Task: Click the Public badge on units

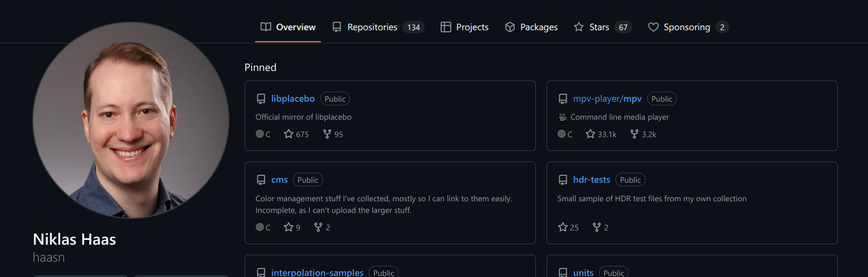Action: pos(614,272)
